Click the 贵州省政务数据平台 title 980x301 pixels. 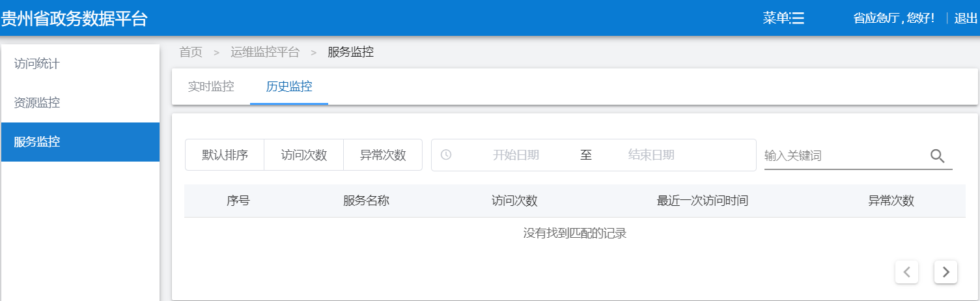(x=74, y=18)
